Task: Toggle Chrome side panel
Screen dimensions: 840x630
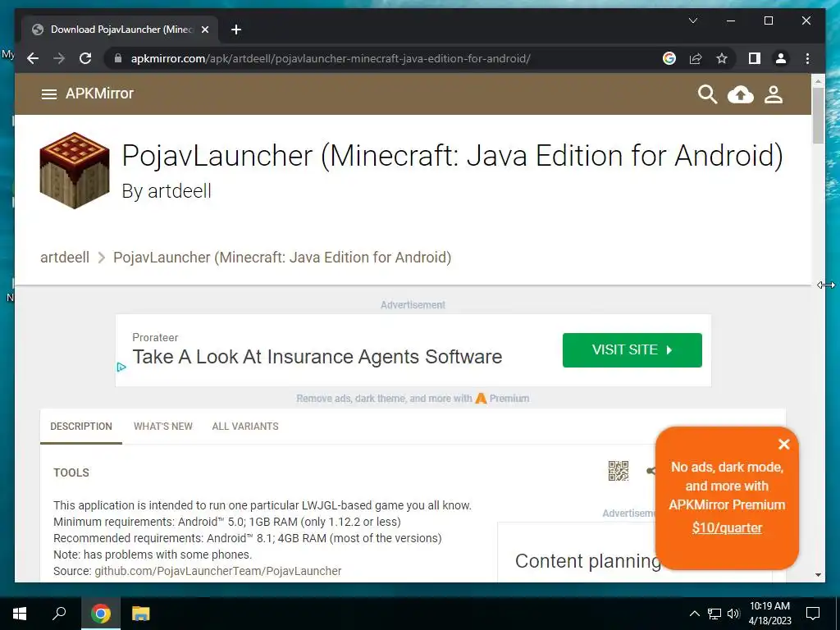Action: (x=755, y=58)
